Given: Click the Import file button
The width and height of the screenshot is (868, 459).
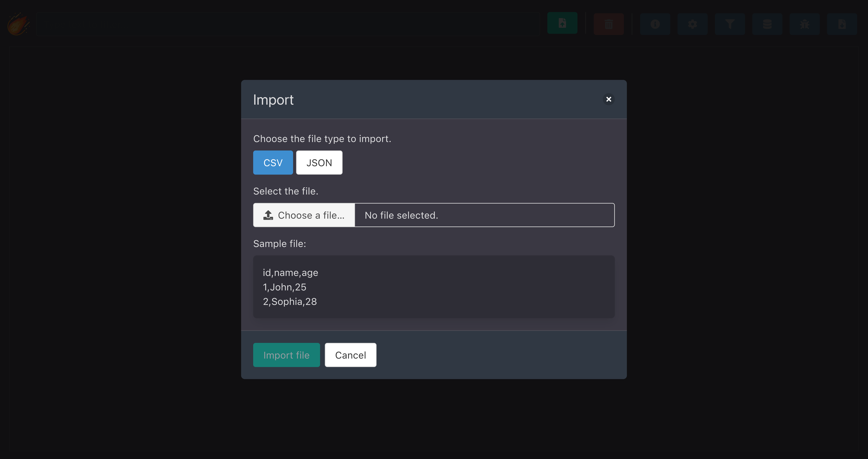Looking at the screenshot, I should [286, 355].
